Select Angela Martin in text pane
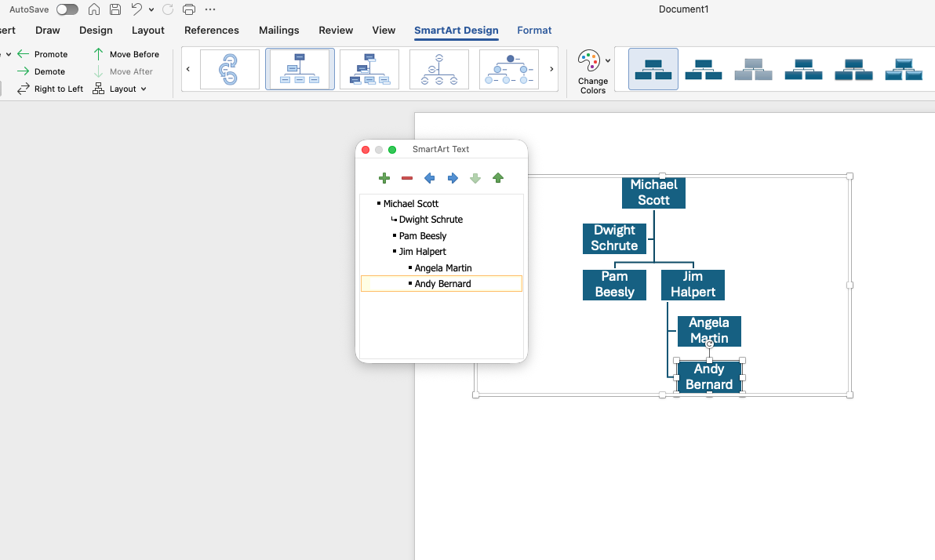935x560 pixels. pos(443,267)
